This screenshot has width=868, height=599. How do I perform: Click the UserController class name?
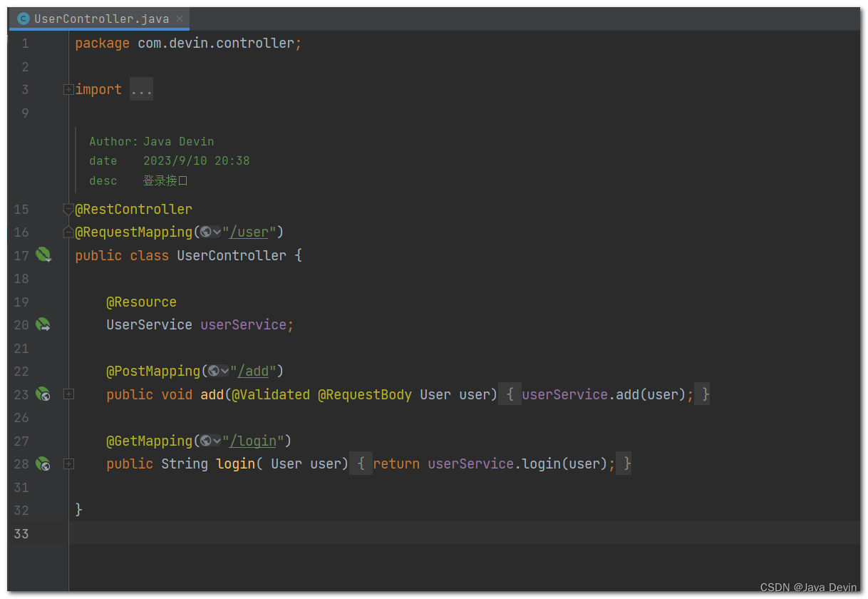(x=232, y=255)
